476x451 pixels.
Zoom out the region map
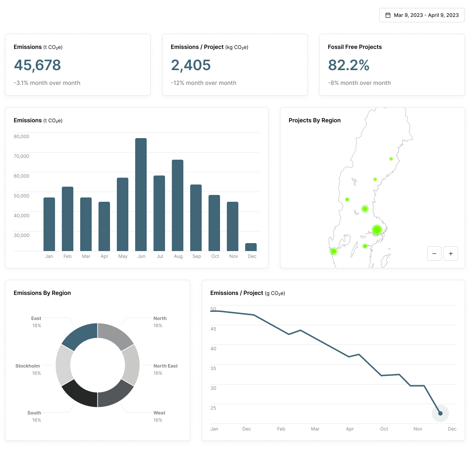pos(434,254)
